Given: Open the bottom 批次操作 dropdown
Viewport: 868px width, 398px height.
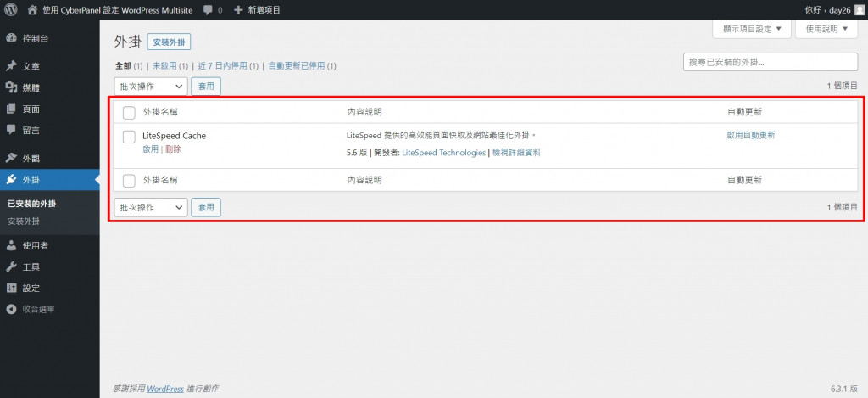Looking at the screenshot, I should (151, 207).
